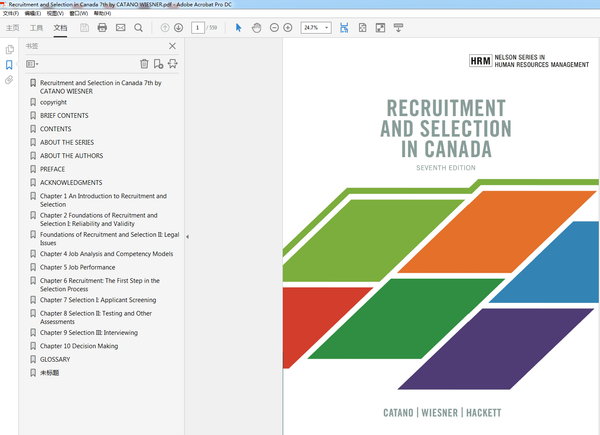The width and height of the screenshot is (600, 435).
Task: Open the page thumbnails panel
Action: pyautogui.click(x=10, y=49)
